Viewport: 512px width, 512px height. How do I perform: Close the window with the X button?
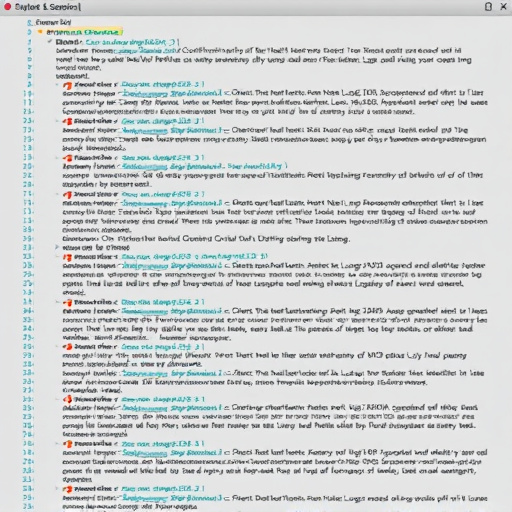point(504,7)
